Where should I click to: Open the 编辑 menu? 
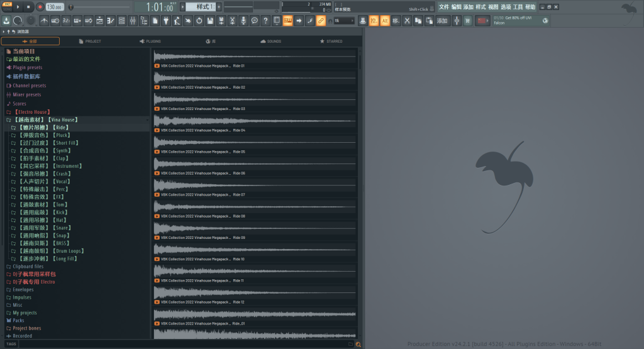point(457,7)
